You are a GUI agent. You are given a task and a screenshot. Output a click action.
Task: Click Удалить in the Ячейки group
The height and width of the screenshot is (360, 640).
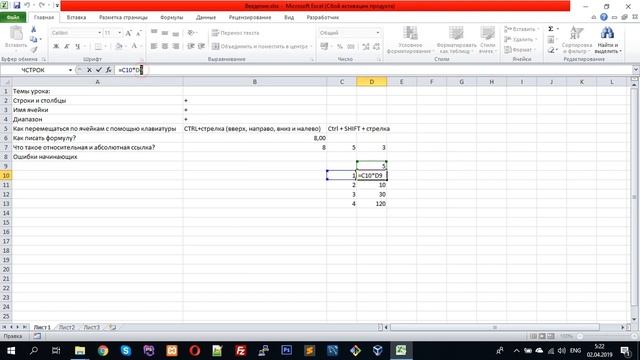click(520, 39)
